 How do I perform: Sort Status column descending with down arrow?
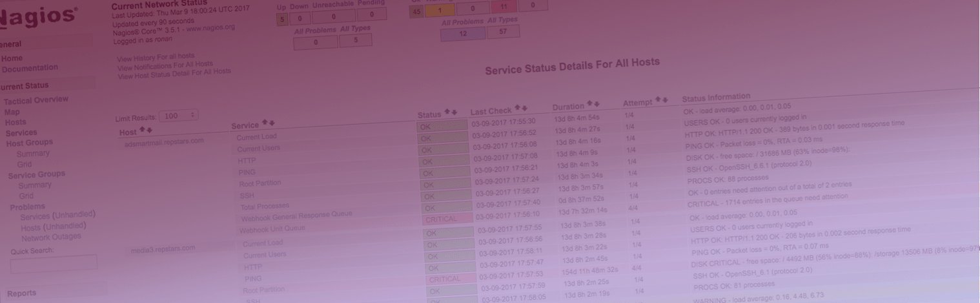coord(454,113)
